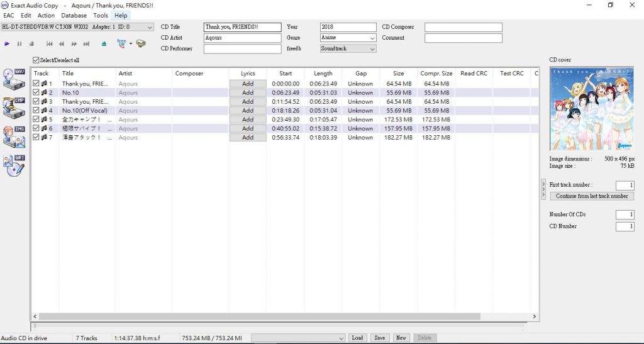Toggle Select/Deselect all checkbox

[x=36, y=60]
